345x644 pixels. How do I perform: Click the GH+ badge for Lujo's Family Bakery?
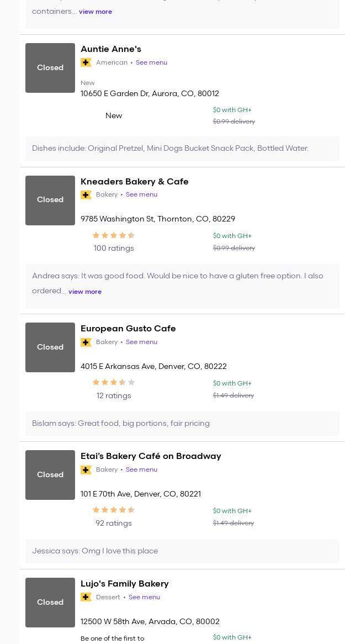86,597
